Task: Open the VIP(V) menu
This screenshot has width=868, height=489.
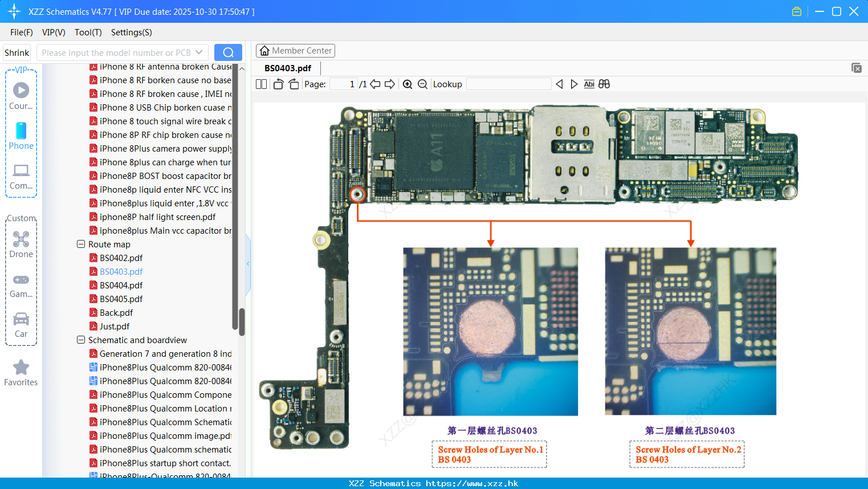Action: point(54,32)
